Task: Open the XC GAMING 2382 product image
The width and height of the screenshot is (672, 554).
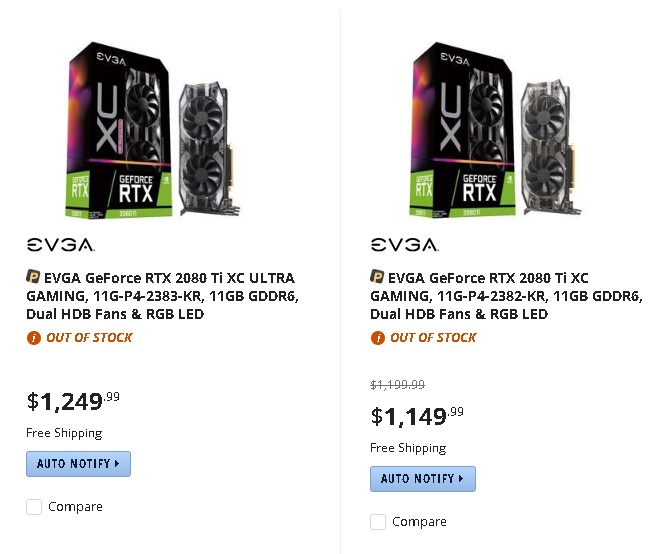Action: click(496, 130)
